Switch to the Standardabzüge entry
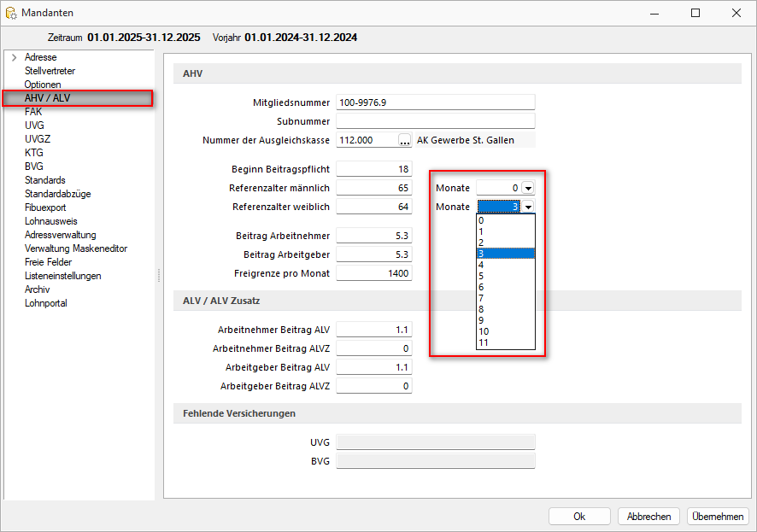The height and width of the screenshot is (532, 757). (57, 194)
